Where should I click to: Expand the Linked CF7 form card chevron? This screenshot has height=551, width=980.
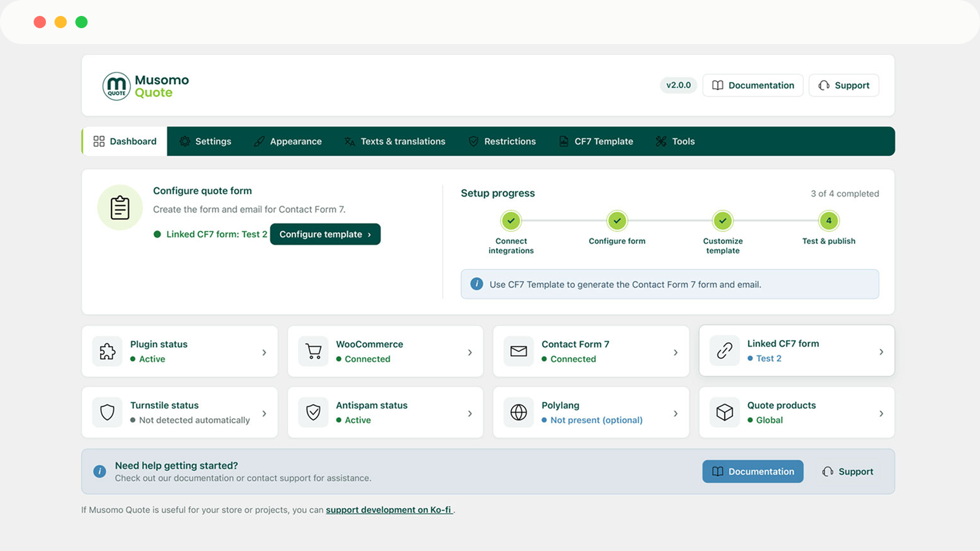pyautogui.click(x=881, y=352)
